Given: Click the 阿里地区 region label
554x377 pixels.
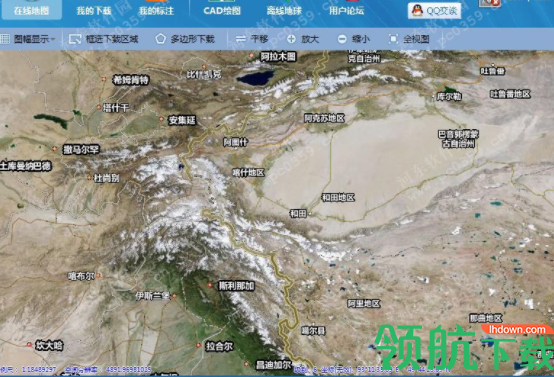Looking at the screenshot, I should point(364,304).
